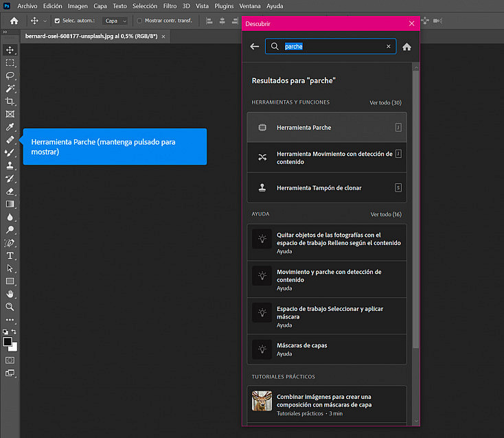Select the Blur tool
This screenshot has width=504, height=438.
[x=10, y=217]
